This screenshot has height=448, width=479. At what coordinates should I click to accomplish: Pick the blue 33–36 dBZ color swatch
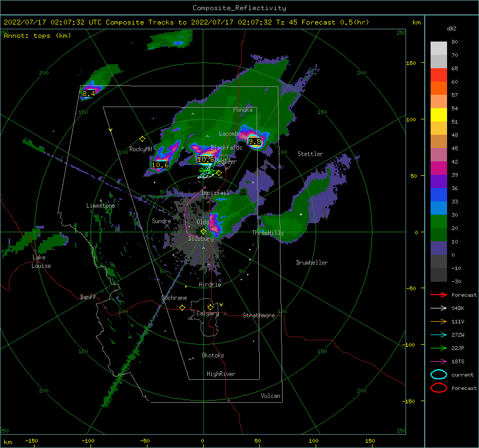point(439,195)
